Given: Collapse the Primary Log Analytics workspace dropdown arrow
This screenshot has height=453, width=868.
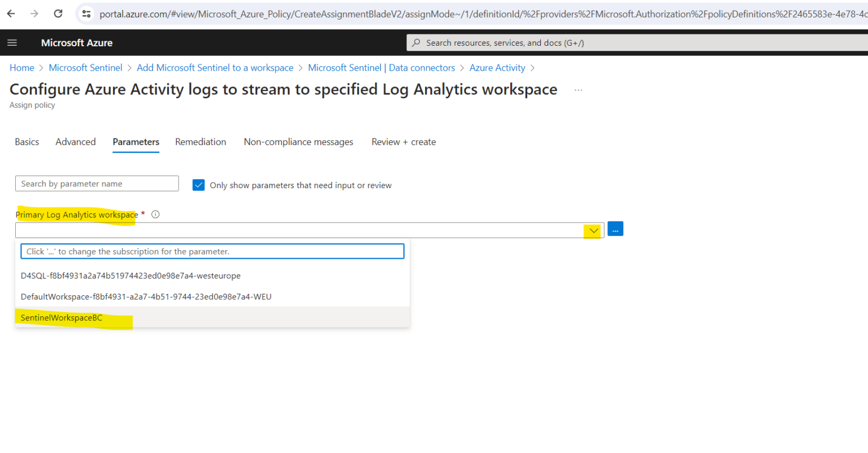Looking at the screenshot, I should (x=593, y=230).
